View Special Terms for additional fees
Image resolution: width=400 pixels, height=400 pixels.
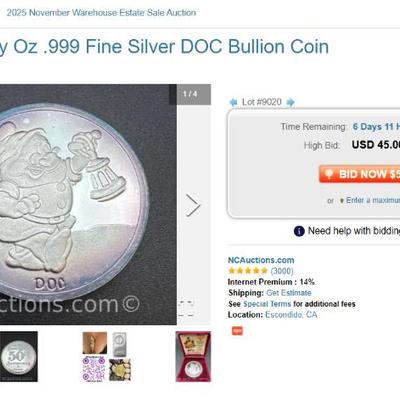pyautogui.click(x=267, y=304)
